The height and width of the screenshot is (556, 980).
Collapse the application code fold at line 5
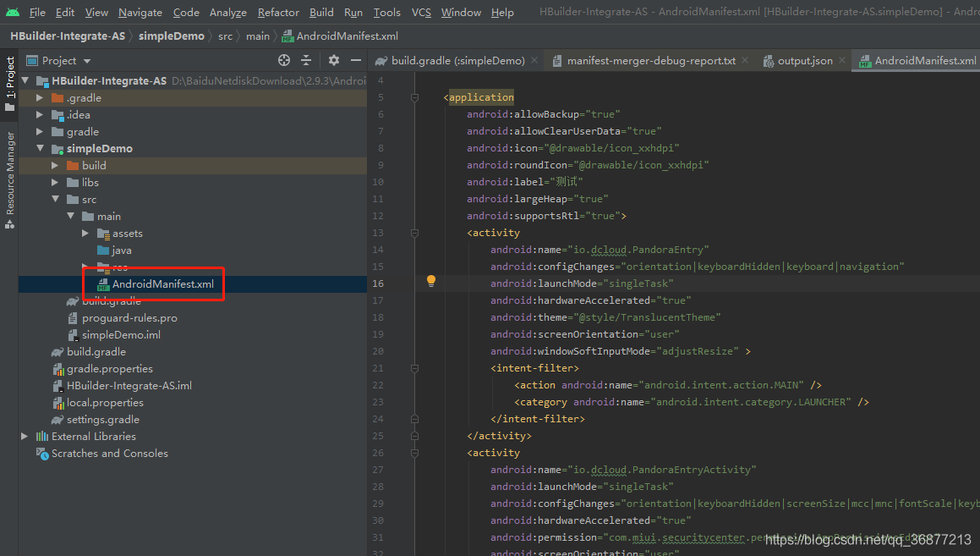(x=413, y=96)
